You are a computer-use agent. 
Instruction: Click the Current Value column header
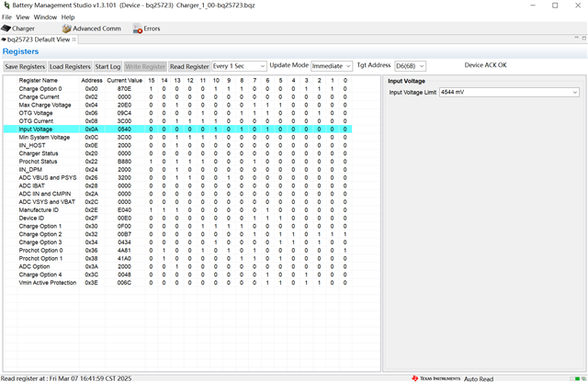125,81
